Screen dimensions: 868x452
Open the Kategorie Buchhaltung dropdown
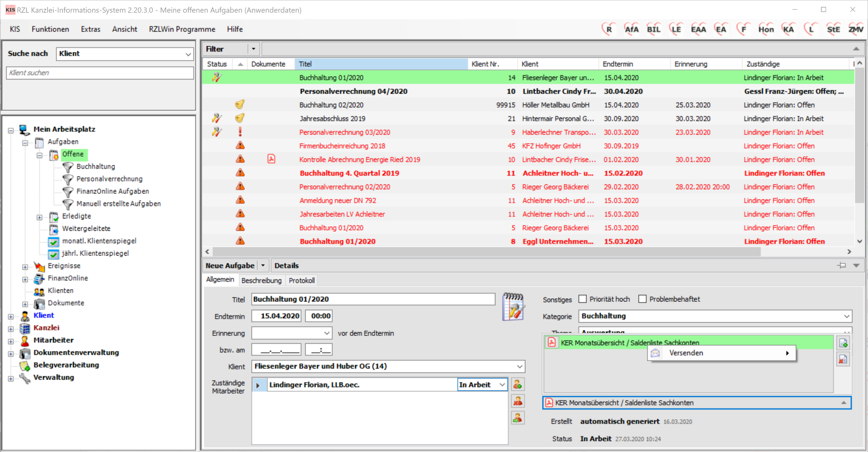click(846, 316)
